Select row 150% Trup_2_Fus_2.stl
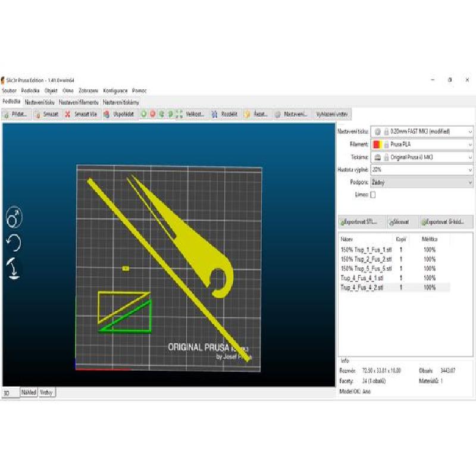The width and height of the screenshot is (476, 476). [x=394, y=259]
